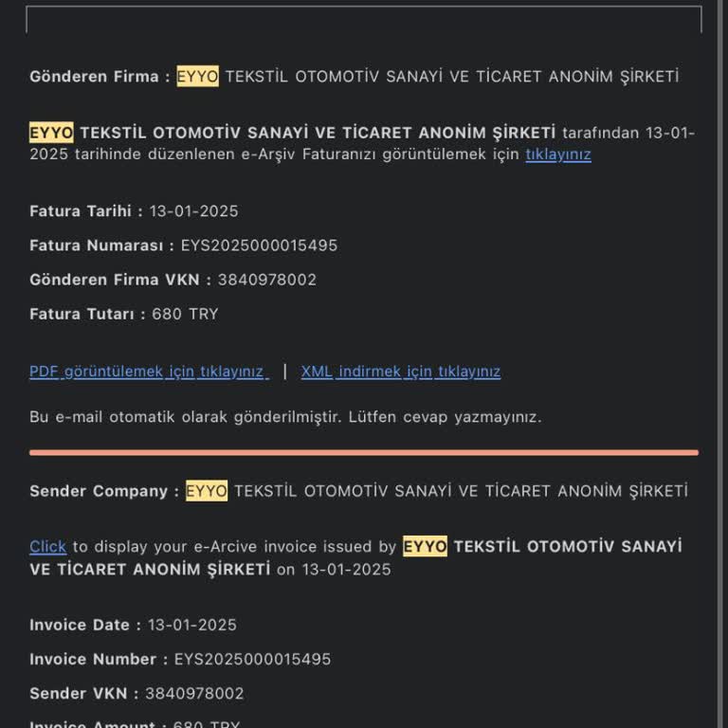Click the vertical scrollbar on right edge
Screen dimensions: 728x728
point(722,364)
